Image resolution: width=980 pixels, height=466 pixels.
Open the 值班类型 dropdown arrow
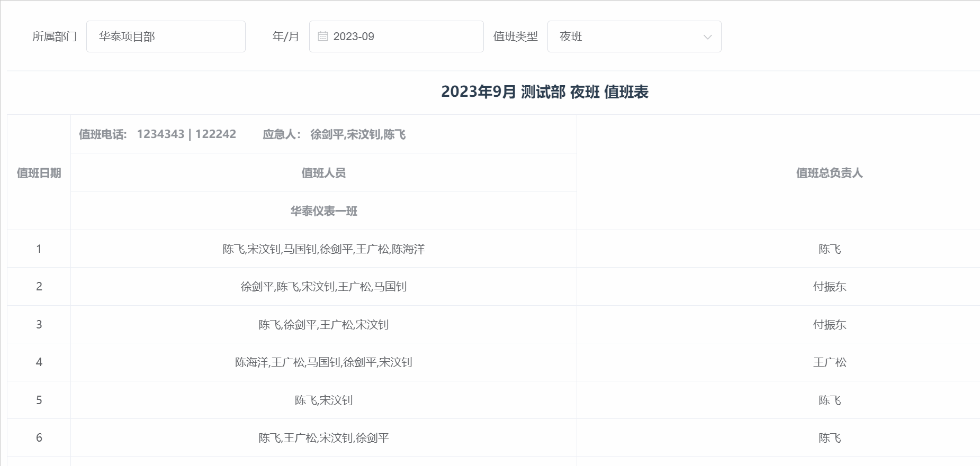[707, 37]
